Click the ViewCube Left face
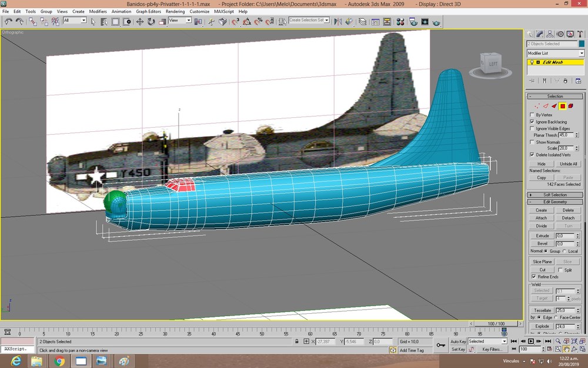Viewport: 588px width, 368px height. tap(493, 64)
